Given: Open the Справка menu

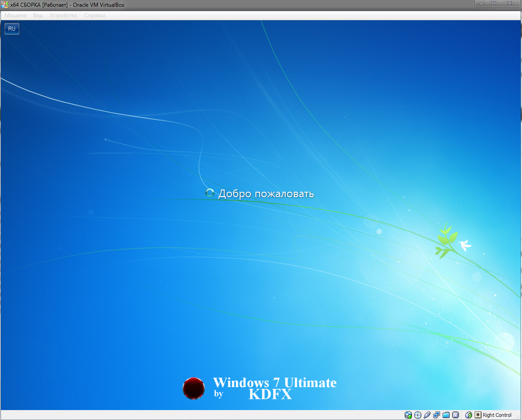Looking at the screenshot, I should [95, 15].
